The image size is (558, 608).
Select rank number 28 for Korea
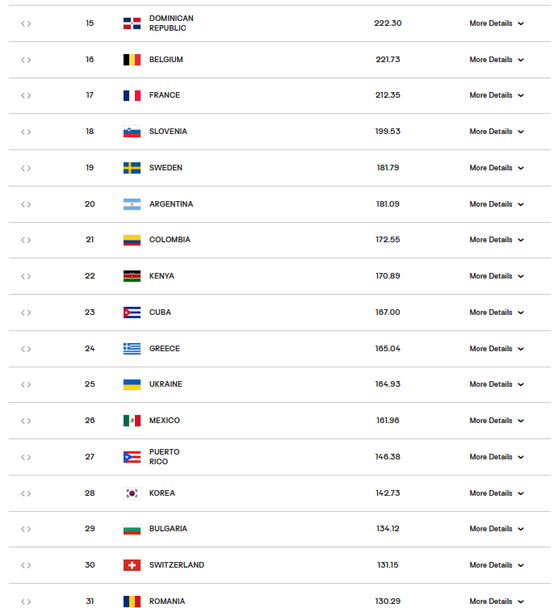click(x=90, y=493)
